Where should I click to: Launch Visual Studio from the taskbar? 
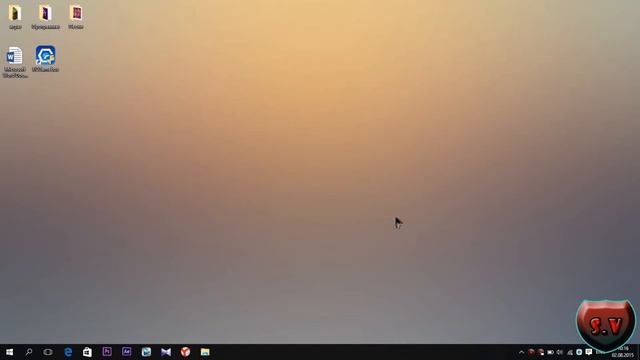click(166, 352)
